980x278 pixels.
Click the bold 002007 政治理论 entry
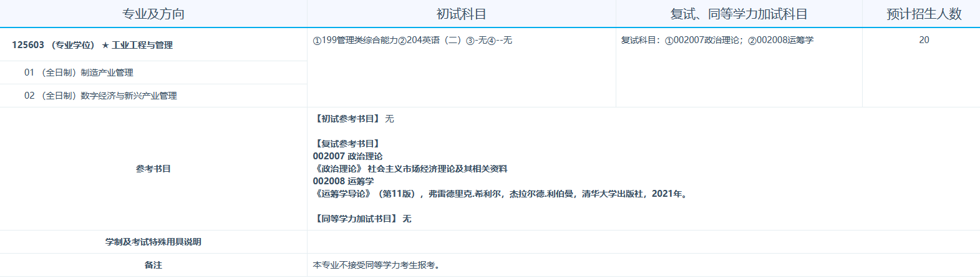[x=347, y=156]
